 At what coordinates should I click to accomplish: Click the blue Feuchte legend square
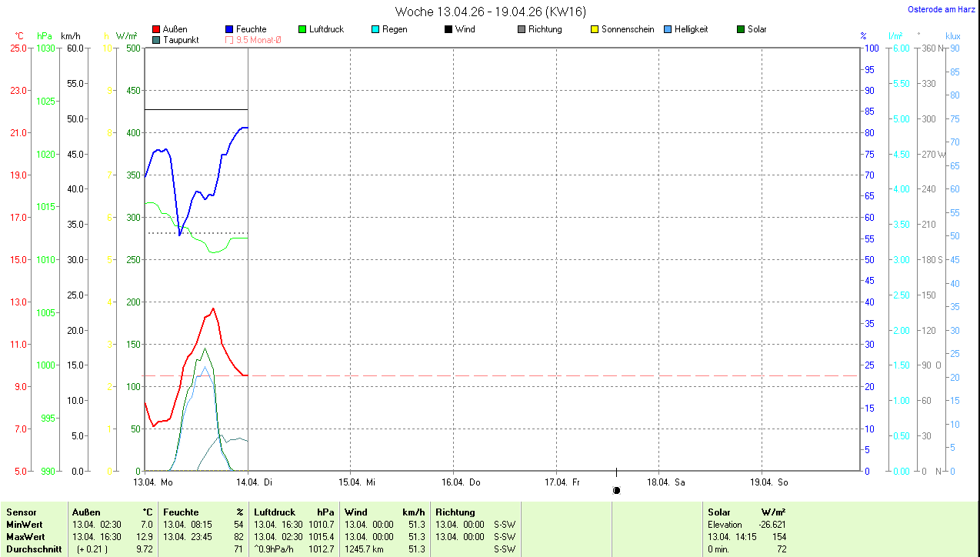click(x=229, y=29)
